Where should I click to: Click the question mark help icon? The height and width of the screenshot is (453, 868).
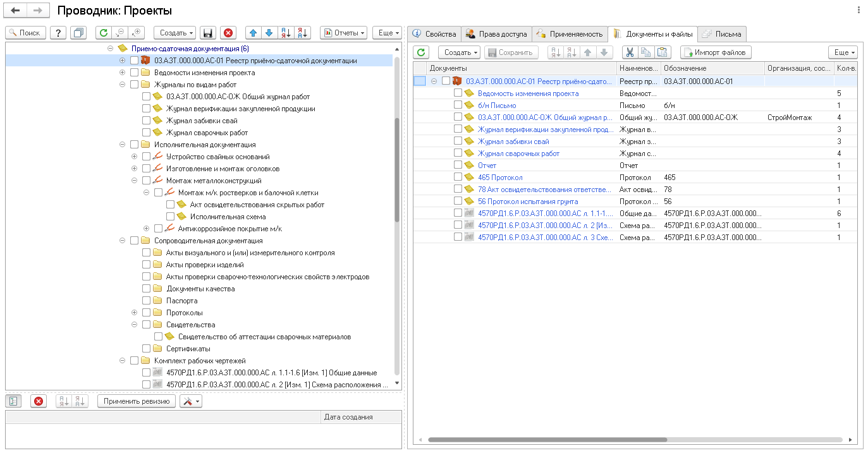click(58, 33)
